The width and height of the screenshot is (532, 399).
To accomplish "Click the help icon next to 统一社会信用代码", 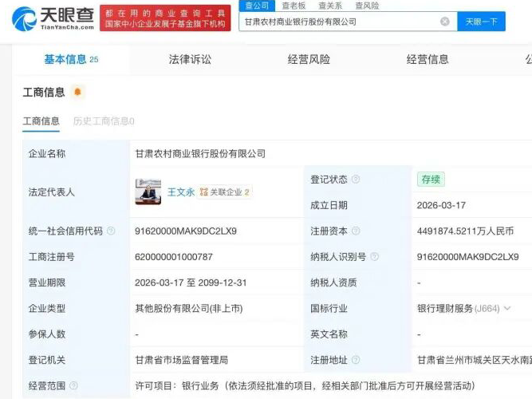I will (111, 231).
